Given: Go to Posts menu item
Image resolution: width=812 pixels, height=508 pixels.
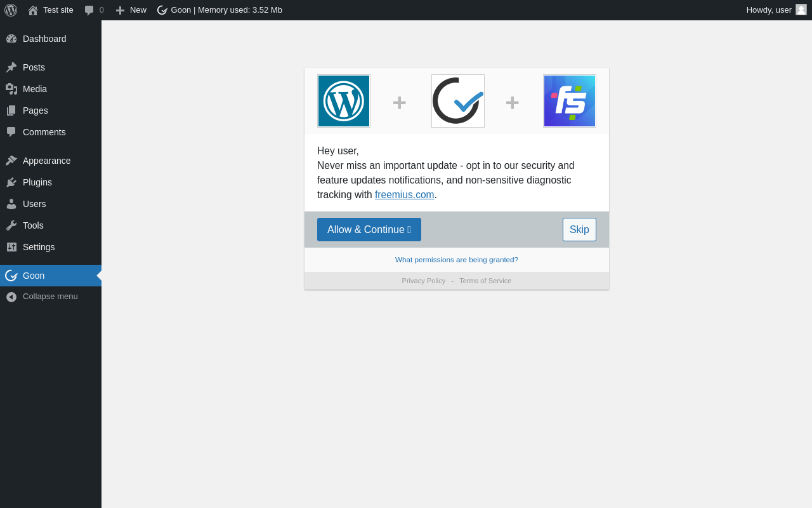Looking at the screenshot, I should [51, 67].
